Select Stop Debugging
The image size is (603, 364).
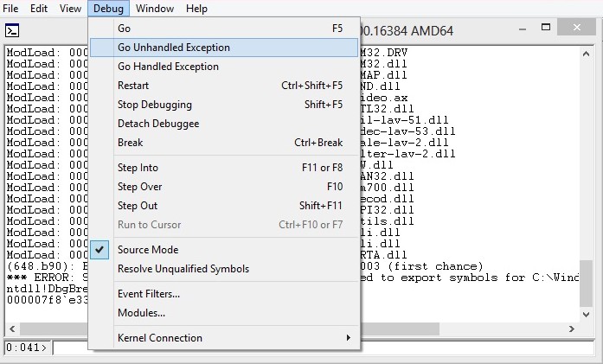point(155,105)
